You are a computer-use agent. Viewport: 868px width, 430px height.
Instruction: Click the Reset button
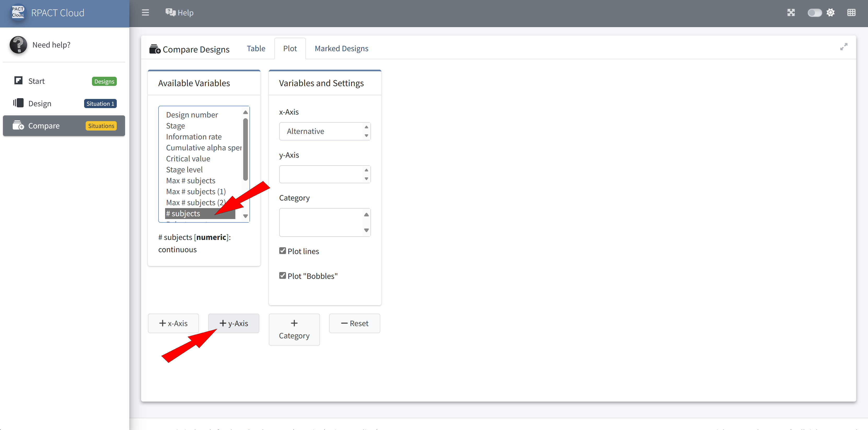click(354, 323)
